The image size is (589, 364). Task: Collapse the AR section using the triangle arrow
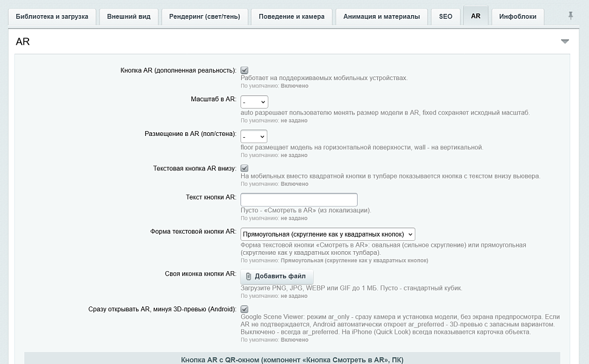(x=565, y=41)
